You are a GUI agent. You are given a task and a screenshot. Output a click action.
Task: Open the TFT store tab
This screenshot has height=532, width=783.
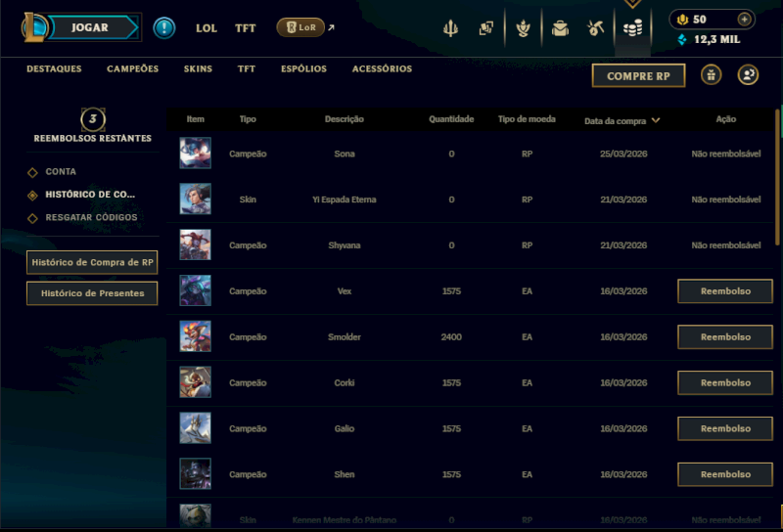(x=247, y=68)
